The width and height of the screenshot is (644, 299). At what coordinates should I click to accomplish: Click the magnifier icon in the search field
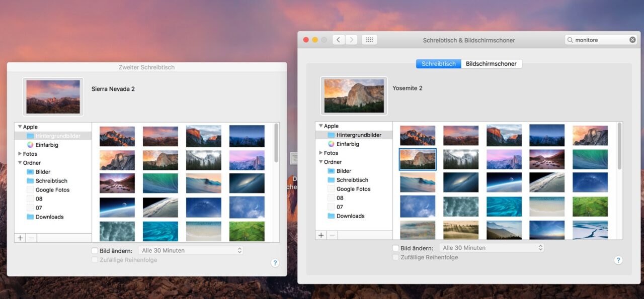point(570,39)
